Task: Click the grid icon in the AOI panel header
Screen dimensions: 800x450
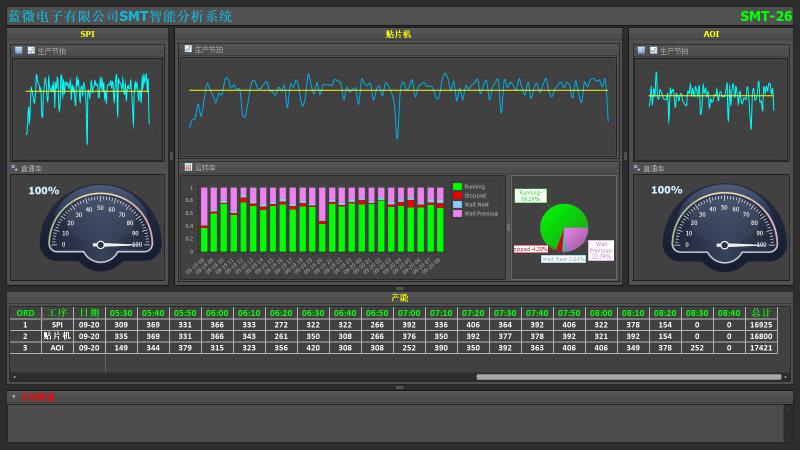Action: pyautogui.click(x=641, y=50)
